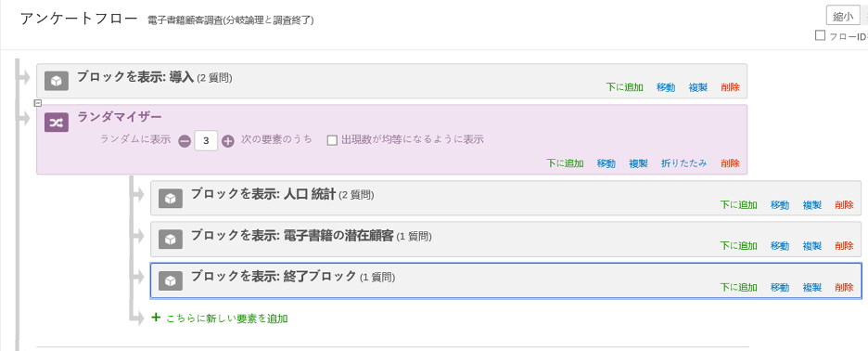Image resolution: width=868 pixels, height=351 pixels.
Task: Select the ブロックを表示: 電子書籍の潜在顧客 title
Action: pyautogui.click(x=292, y=236)
